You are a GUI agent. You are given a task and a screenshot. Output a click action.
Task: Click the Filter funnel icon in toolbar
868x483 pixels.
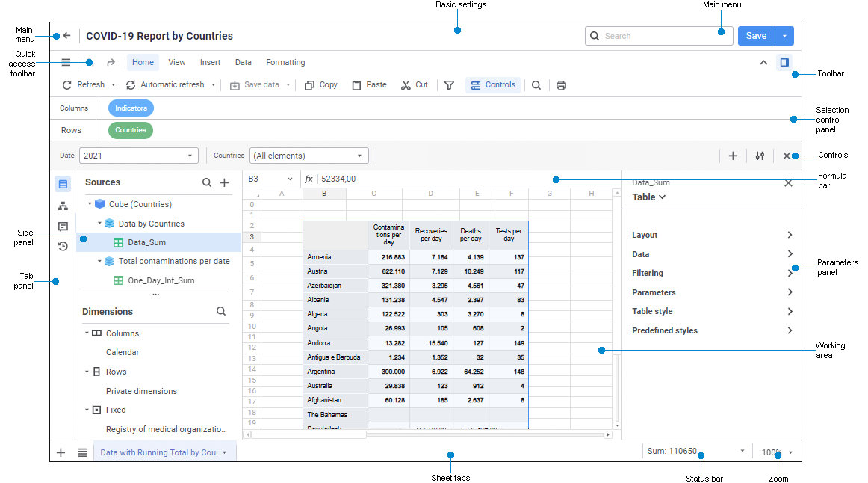449,85
